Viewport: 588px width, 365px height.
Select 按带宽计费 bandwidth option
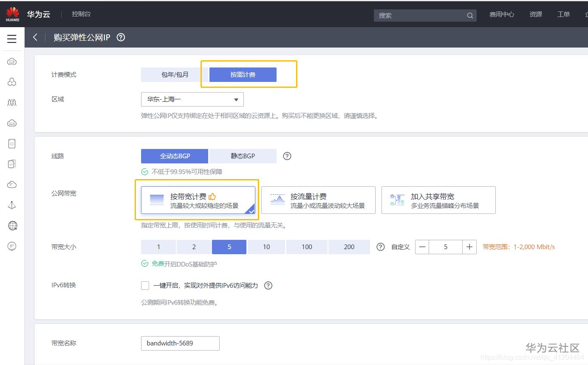pos(198,200)
